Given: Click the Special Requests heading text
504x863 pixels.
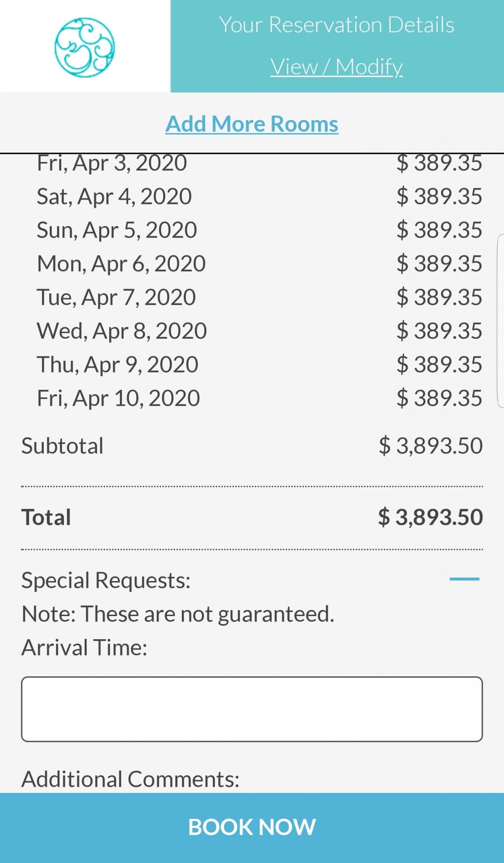Looking at the screenshot, I should click(x=106, y=580).
